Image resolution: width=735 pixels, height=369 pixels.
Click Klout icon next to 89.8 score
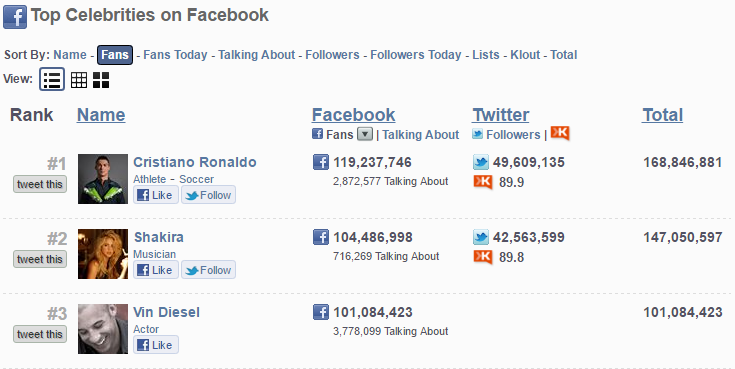(x=483, y=257)
